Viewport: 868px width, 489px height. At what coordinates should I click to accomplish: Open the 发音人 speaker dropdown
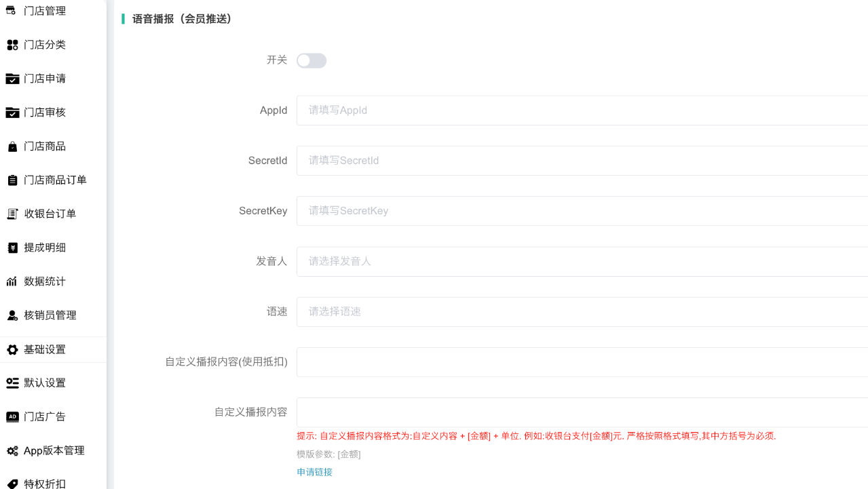(x=582, y=261)
